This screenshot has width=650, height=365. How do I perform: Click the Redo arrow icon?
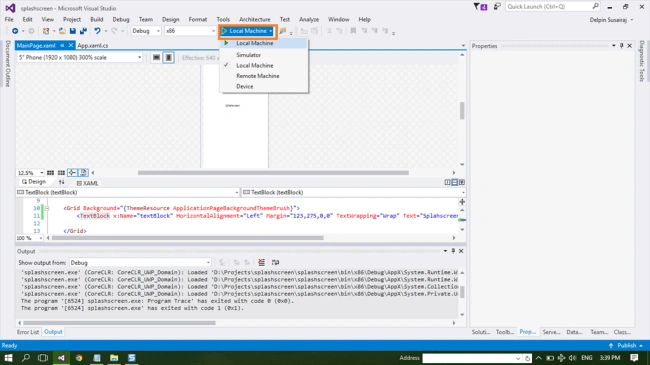[114, 31]
